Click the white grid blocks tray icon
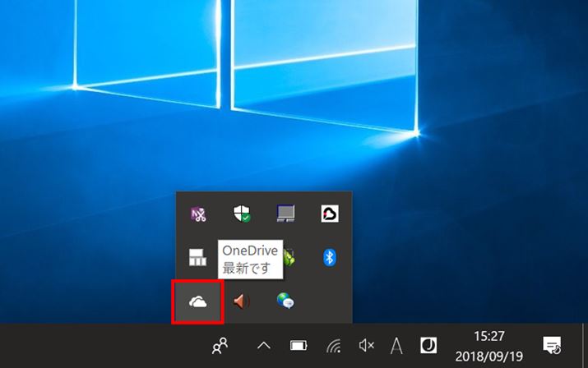This screenshot has height=368, width=588. point(197,258)
